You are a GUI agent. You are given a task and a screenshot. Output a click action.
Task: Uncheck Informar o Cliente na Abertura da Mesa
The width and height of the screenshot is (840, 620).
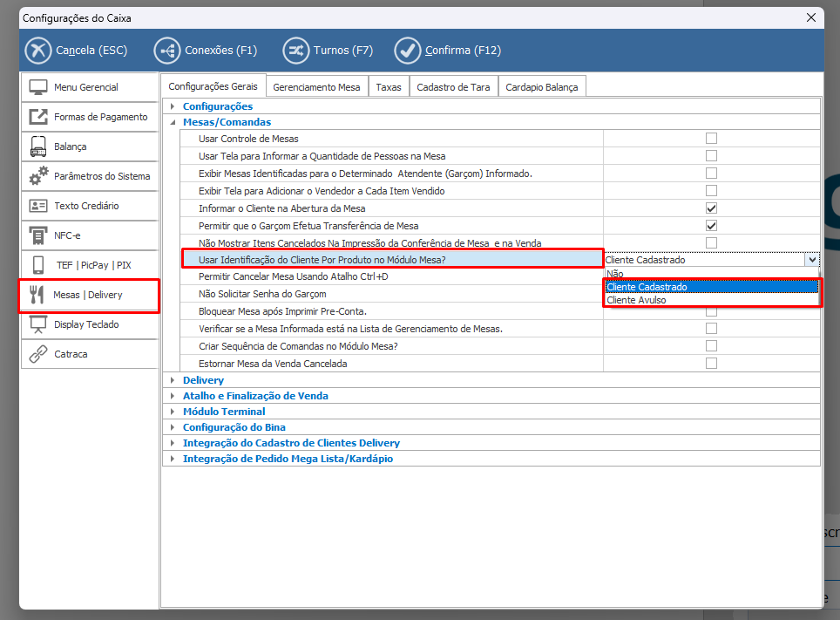click(x=711, y=208)
